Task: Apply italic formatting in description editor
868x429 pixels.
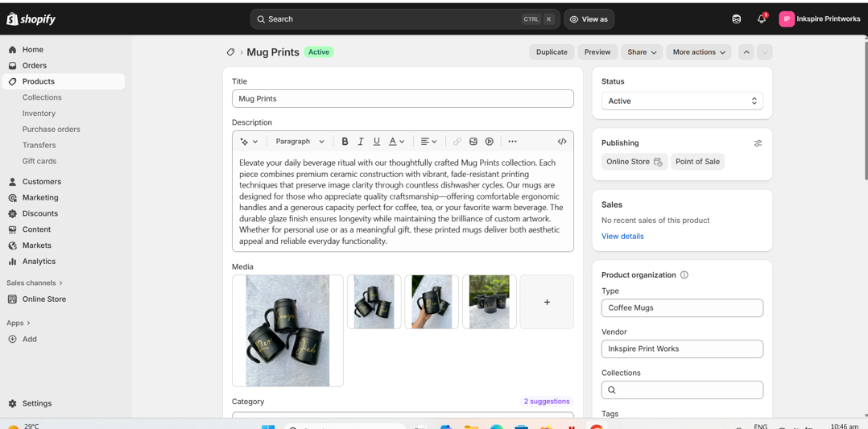Action: 361,142
